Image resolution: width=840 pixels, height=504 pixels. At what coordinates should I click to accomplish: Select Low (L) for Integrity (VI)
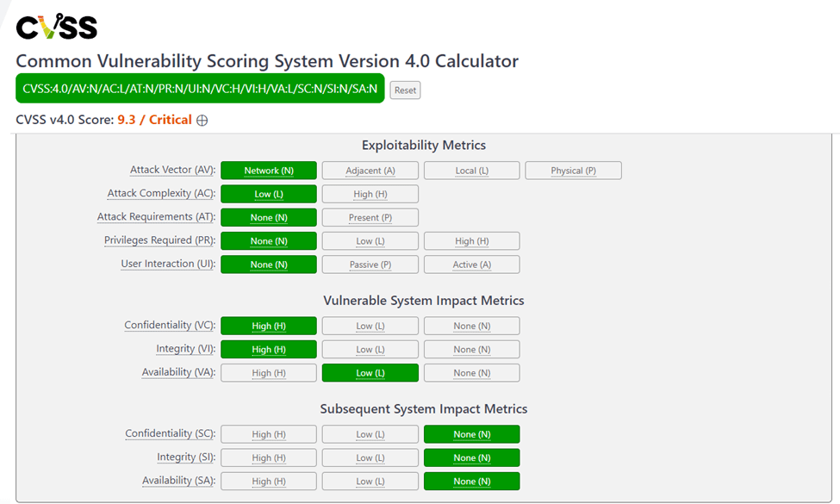point(370,349)
